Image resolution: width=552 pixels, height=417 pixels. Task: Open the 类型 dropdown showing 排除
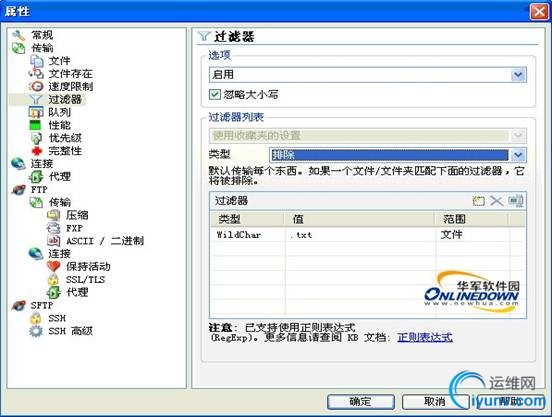[518, 155]
